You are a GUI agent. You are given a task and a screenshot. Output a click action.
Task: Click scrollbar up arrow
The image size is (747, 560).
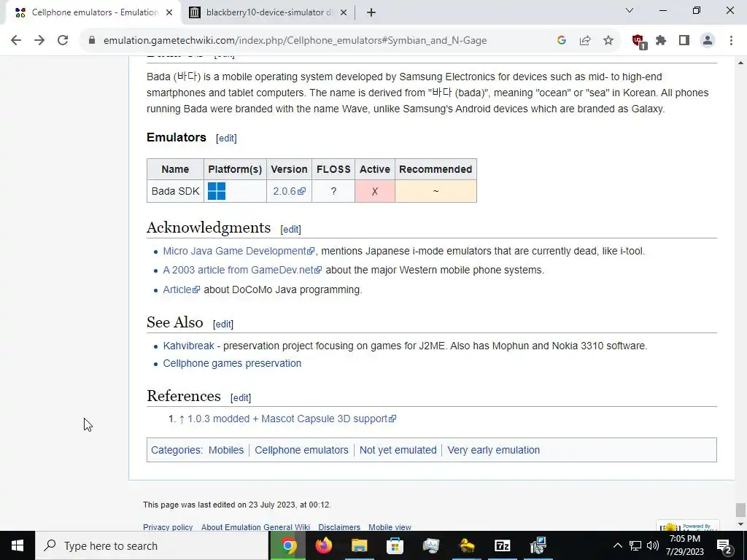point(740,62)
